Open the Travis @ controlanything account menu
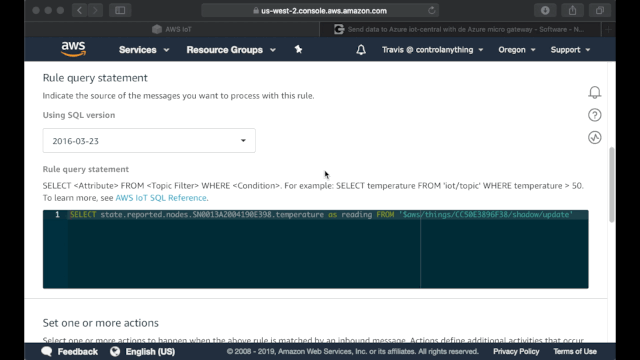This screenshot has height=360, width=640. (x=432, y=50)
